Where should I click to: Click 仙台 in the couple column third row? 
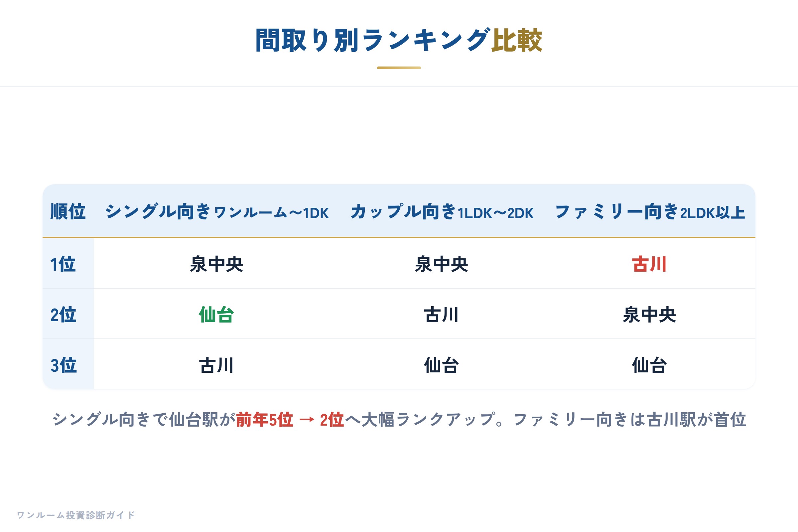pos(442,365)
